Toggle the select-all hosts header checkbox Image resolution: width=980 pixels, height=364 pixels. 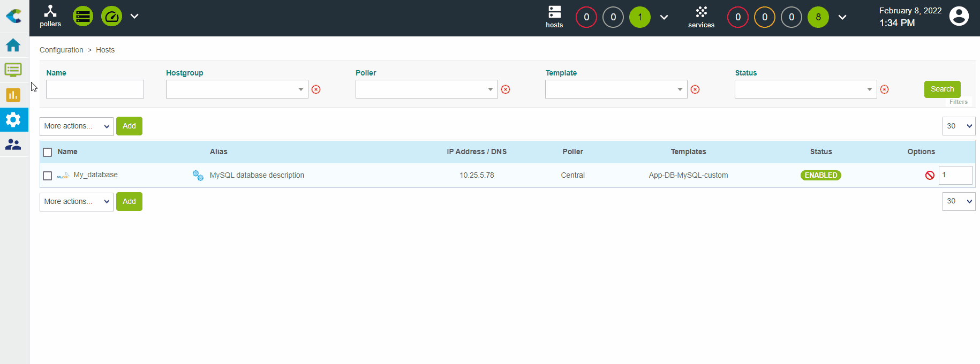[x=48, y=153]
